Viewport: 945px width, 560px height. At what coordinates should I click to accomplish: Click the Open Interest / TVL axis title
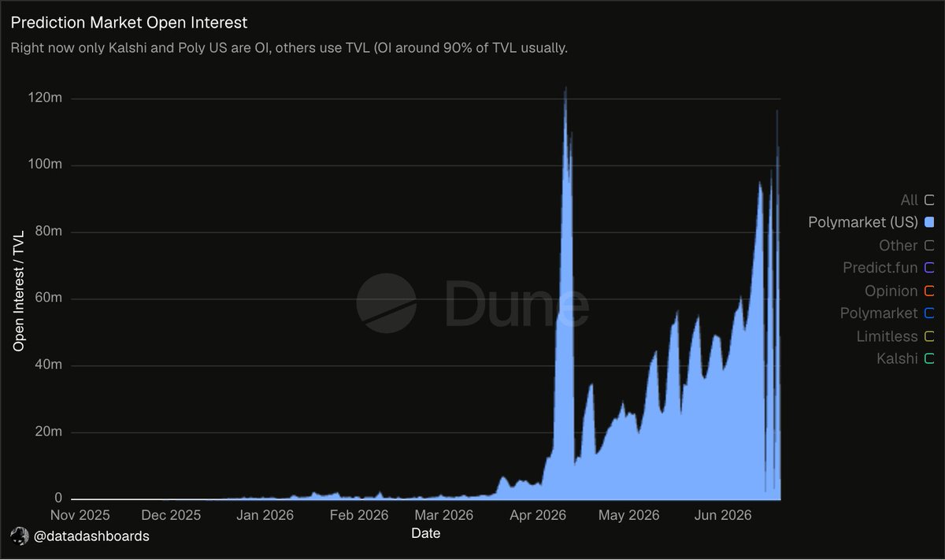point(19,290)
